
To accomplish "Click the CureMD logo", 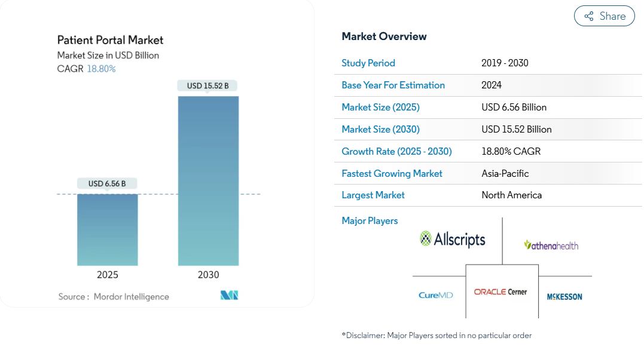I will point(436,295).
